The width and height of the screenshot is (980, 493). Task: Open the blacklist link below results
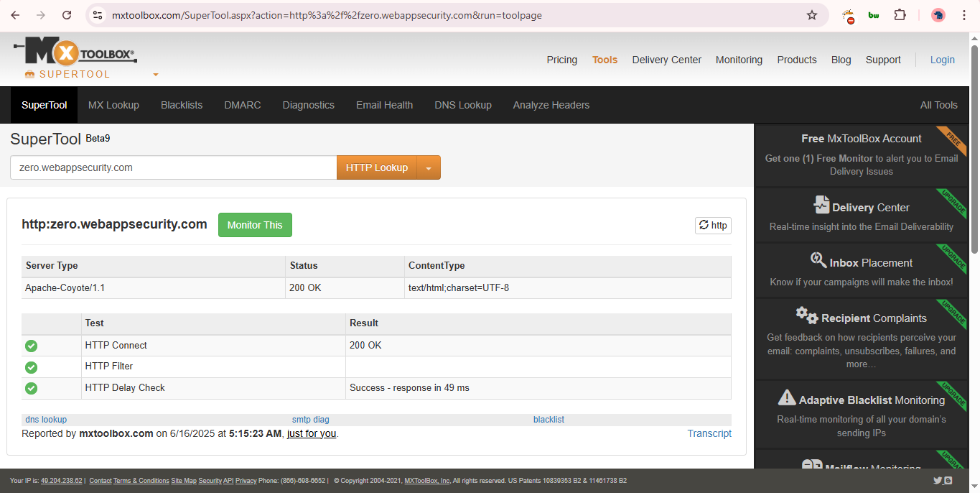point(549,420)
